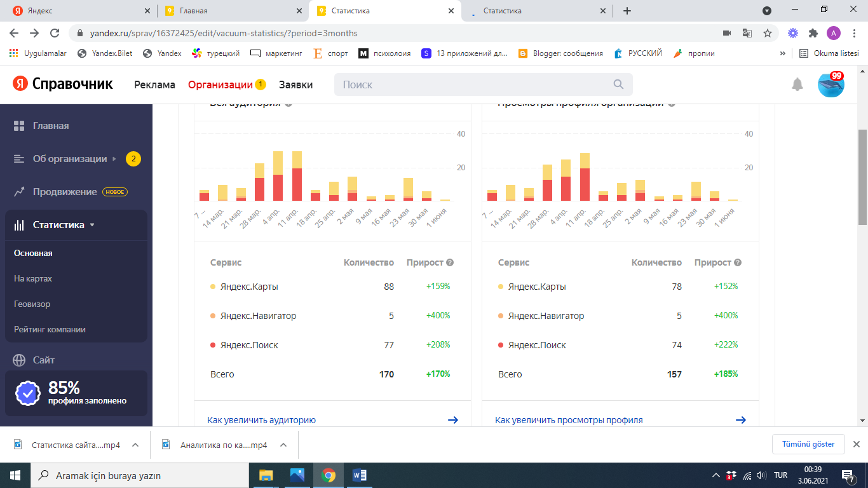Open Windows Start menu
868x488 pixels.
(x=15, y=475)
